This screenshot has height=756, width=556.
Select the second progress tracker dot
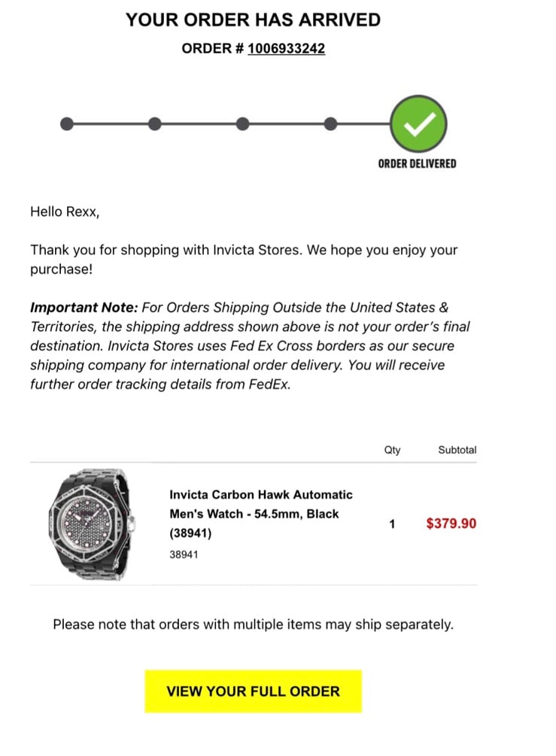coord(155,124)
